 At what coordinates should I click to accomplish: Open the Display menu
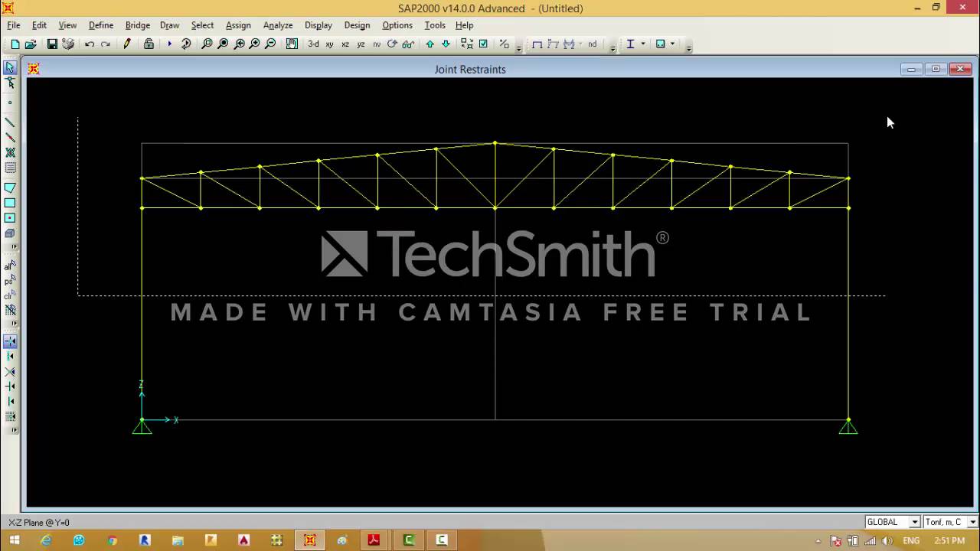point(318,25)
